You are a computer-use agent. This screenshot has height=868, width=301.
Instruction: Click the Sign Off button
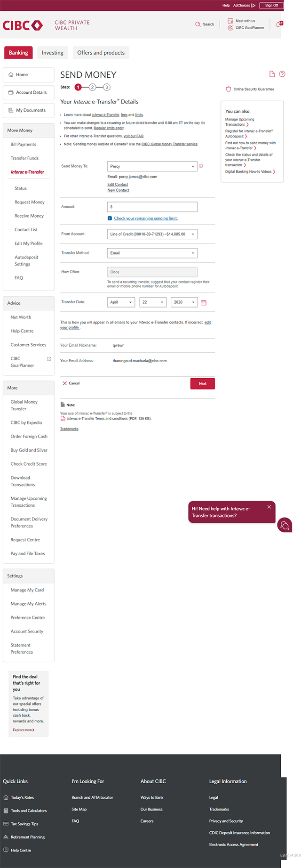point(271,5)
